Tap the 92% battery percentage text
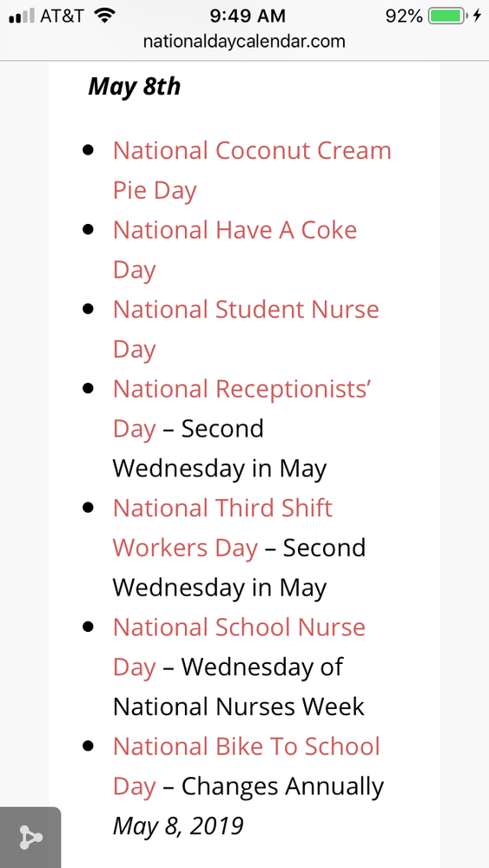The image size is (489, 868). point(404,16)
